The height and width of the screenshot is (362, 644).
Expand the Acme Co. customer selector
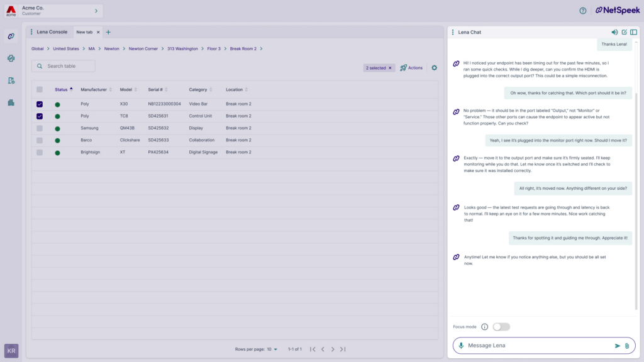click(96, 11)
